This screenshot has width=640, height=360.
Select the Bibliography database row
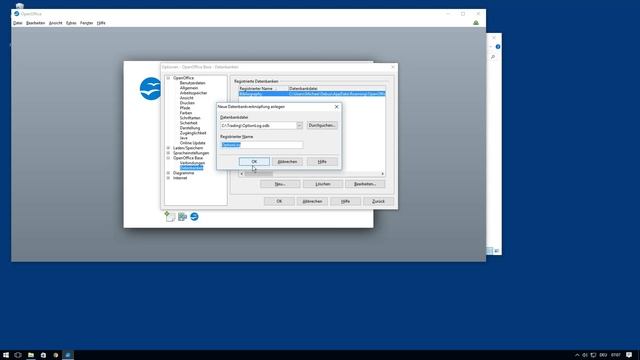point(312,94)
